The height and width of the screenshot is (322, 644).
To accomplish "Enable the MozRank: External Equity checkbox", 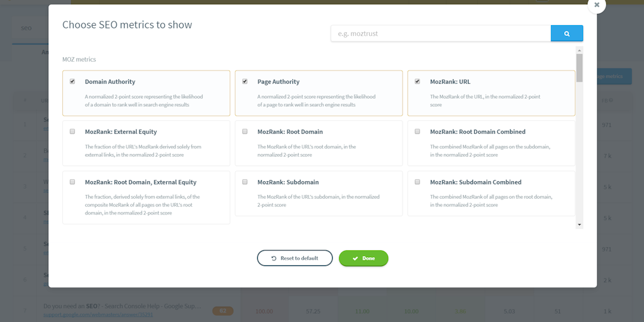I will pyautogui.click(x=72, y=131).
